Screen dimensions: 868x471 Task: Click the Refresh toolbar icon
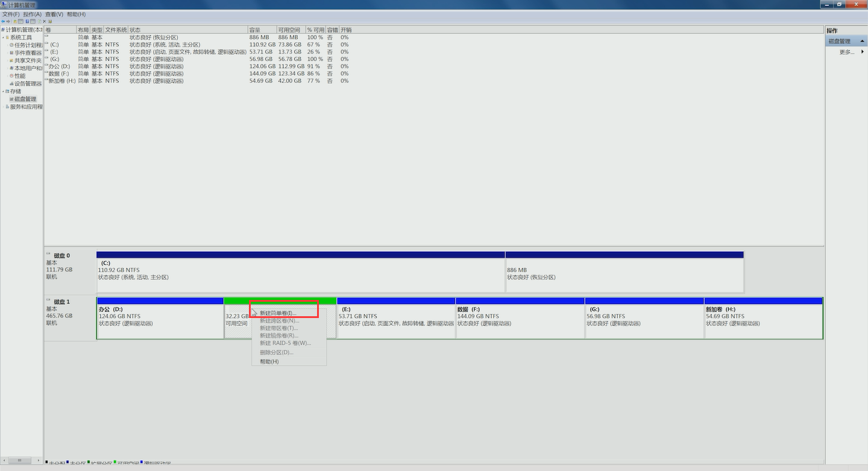(x=39, y=21)
